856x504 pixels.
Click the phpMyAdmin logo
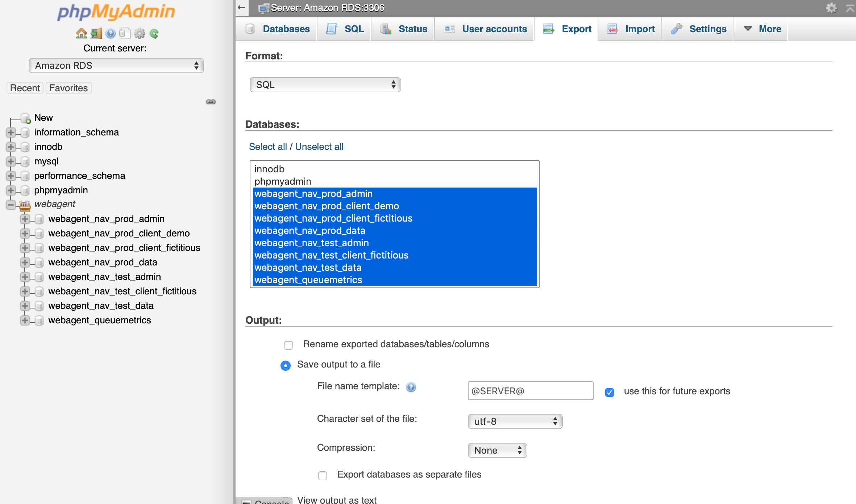tap(116, 12)
